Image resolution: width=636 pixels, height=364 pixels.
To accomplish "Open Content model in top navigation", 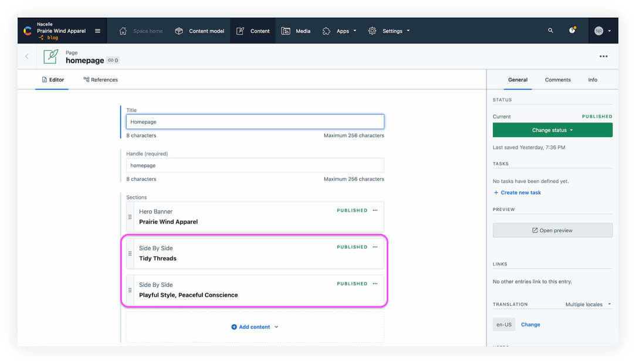I will pyautogui.click(x=207, y=31).
